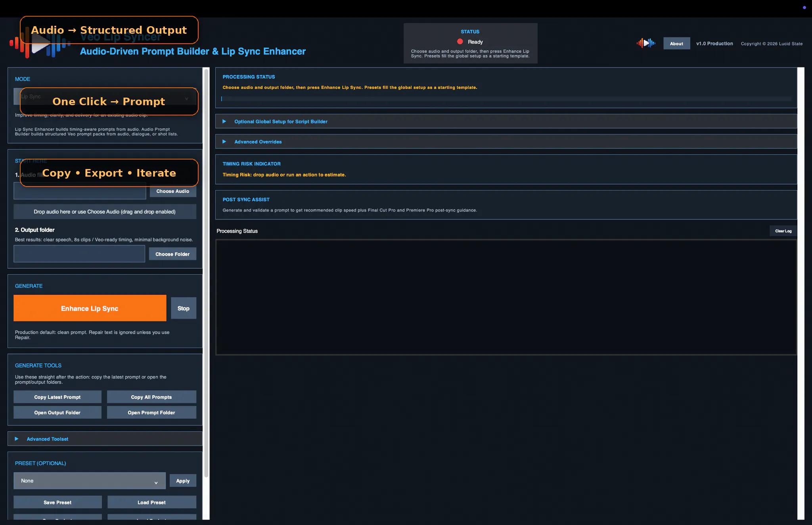Expand the Advanced Overrides section
The image size is (812, 525).
pos(506,142)
